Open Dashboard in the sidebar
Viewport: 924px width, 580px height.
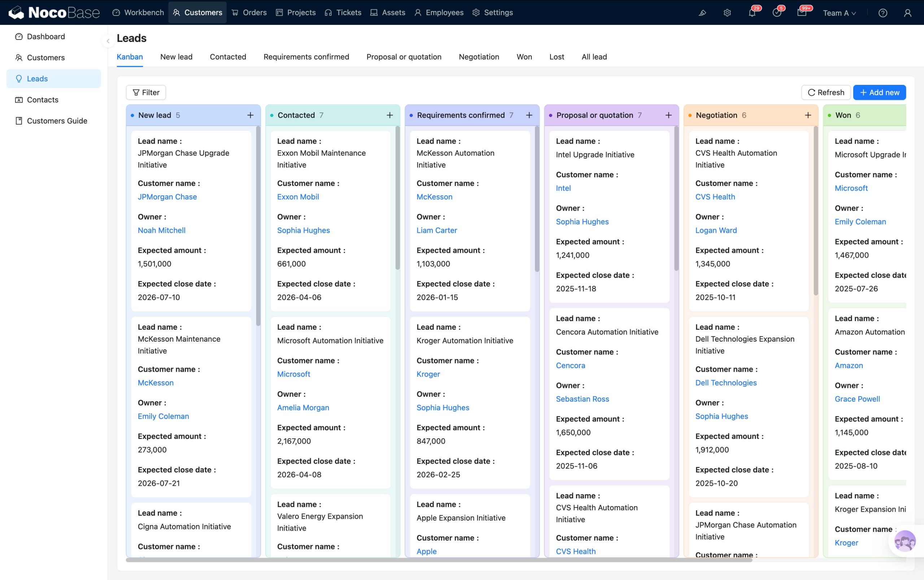[54, 36]
